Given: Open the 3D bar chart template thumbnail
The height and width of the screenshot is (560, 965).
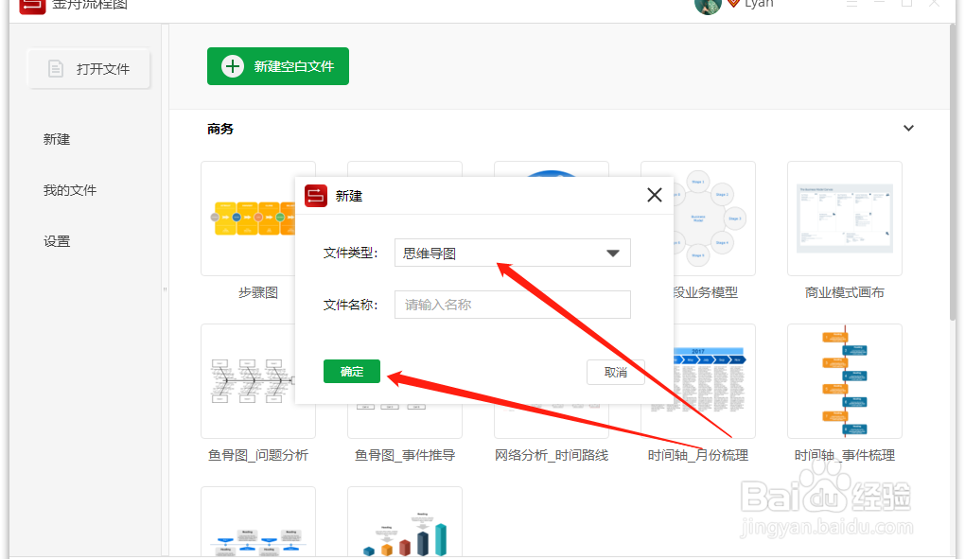Looking at the screenshot, I should pyautogui.click(x=404, y=522).
